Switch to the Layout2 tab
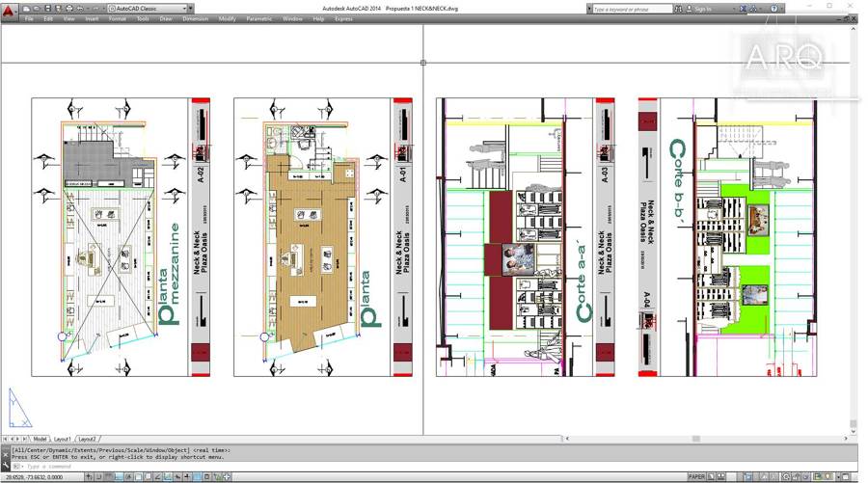This screenshot has width=868, height=483. (x=87, y=439)
